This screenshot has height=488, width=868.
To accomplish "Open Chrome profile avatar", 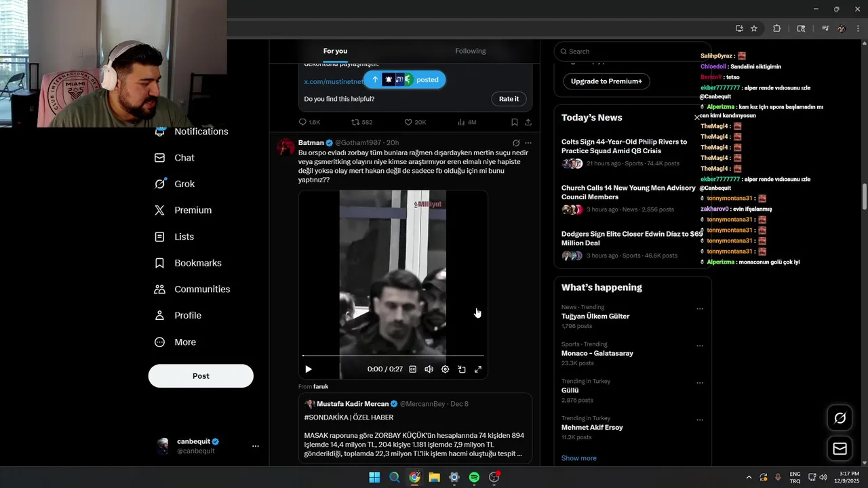I will [842, 28].
